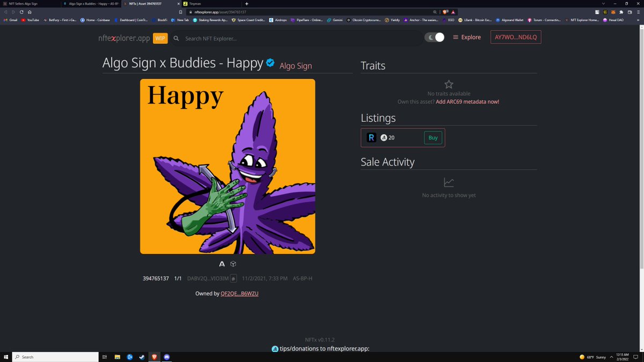Switch to NFT Sellers Algo Sign tab
This screenshot has height=362, width=644.
pyautogui.click(x=30, y=4)
